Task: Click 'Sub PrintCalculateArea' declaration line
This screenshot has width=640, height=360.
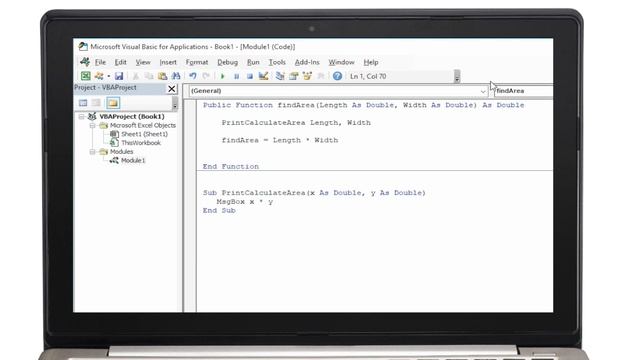Action: pyautogui.click(x=314, y=193)
